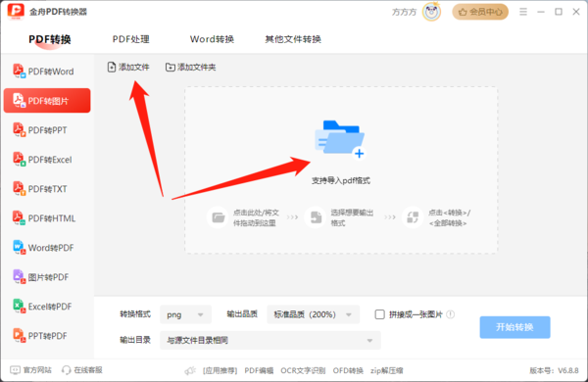588x382 pixels.
Task: Open the 输出品质 标准品质 dropdown
Action: (314, 314)
